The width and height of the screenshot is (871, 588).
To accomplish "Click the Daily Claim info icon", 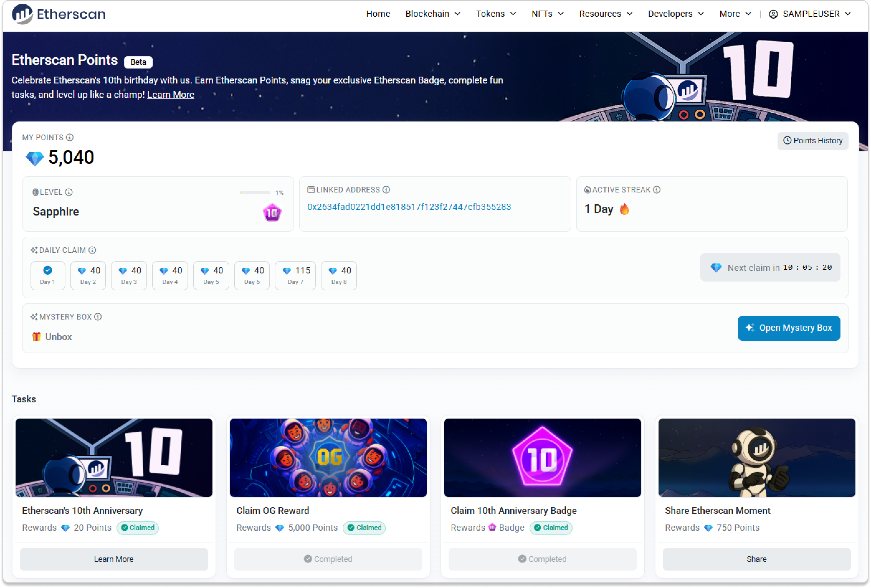I will click(x=92, y=250).
